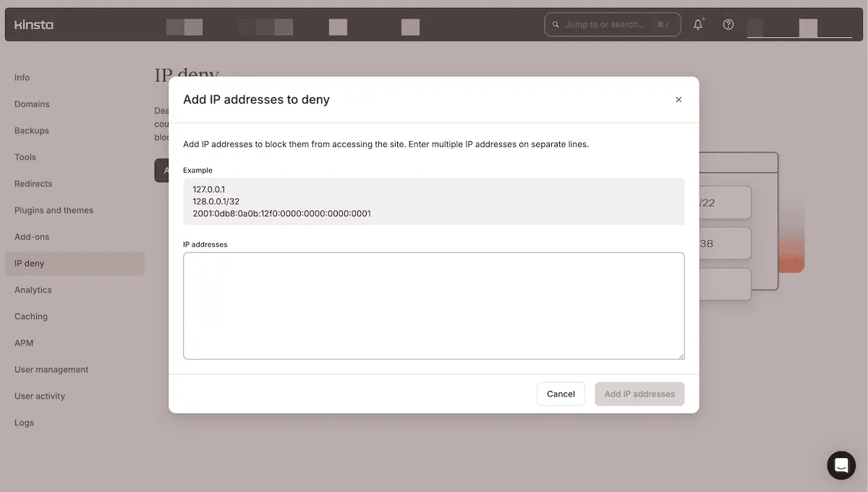The height and width of the screenshot is (492, 868).
Task: Open the Tools page
Action: click(25, 157)
